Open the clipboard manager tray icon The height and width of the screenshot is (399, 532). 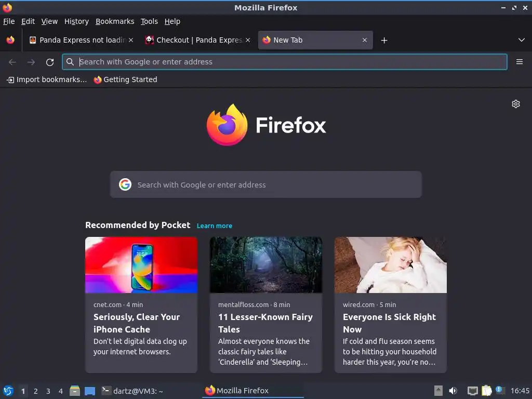[486, 391]
